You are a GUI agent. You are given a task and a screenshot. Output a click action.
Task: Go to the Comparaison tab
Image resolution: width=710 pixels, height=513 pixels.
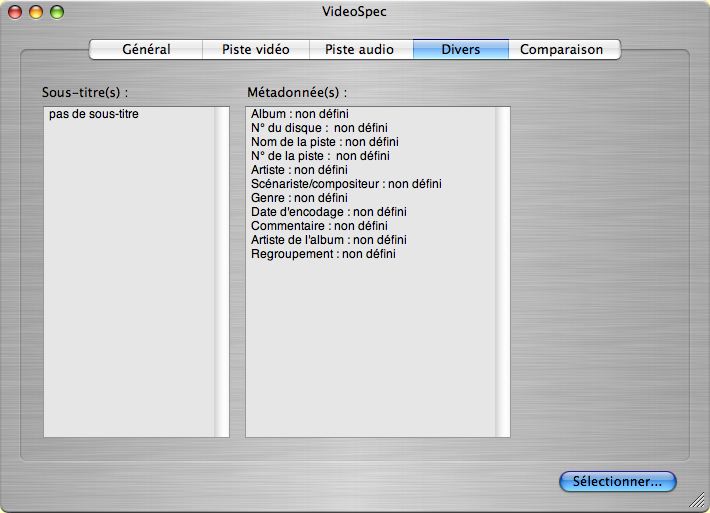(564, 49)
